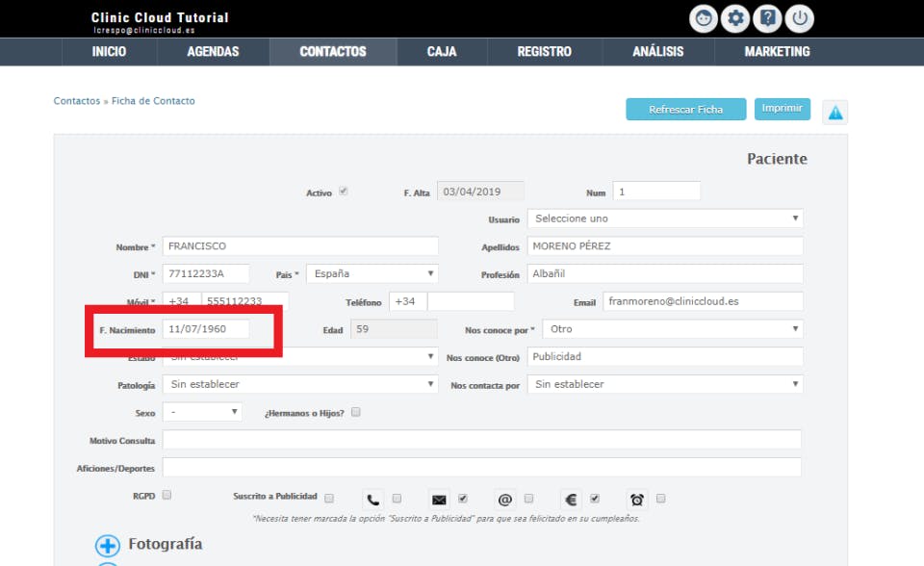Image resolution: width=924 pixels, height=566 pixels.
Task: Open the 'Nos conoce por' Otro dropdown
Action: 673,329
